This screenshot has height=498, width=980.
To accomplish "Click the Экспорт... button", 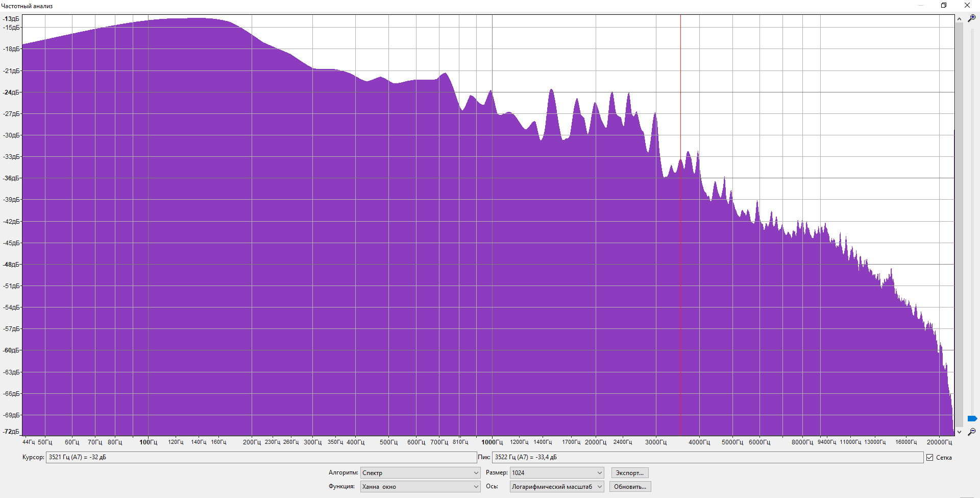I will [630, 473].
